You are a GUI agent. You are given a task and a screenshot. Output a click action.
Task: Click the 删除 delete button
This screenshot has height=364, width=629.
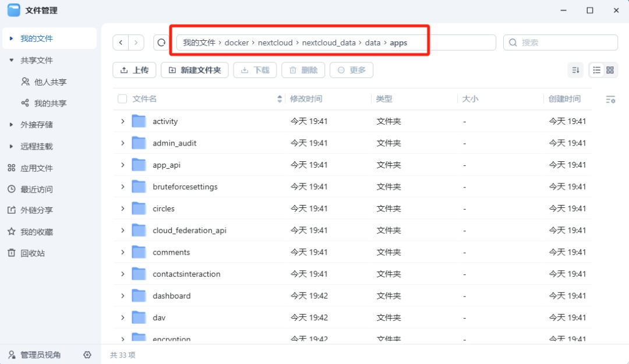303,70
